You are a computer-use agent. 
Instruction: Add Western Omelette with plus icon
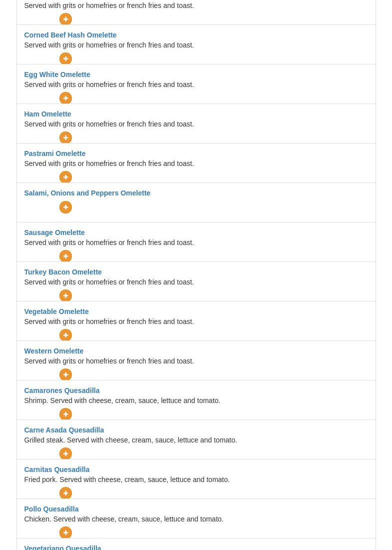[x=65, y=374]
